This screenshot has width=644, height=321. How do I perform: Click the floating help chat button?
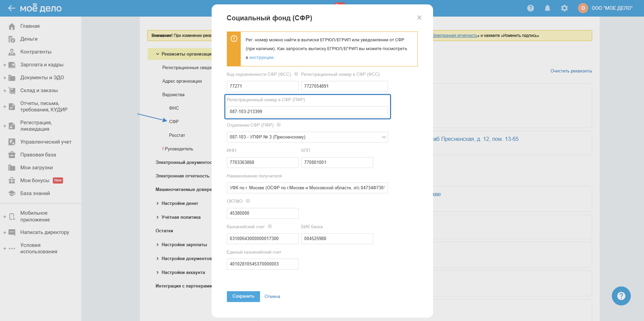621,296
